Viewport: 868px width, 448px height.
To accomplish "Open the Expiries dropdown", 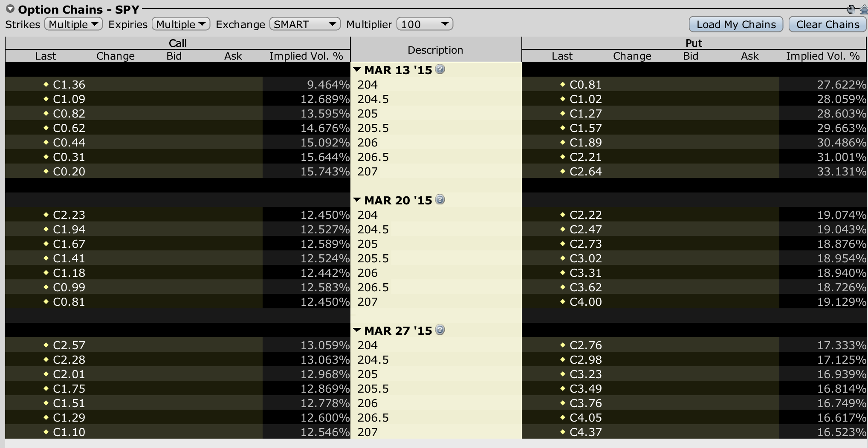I will pos(181,24).
